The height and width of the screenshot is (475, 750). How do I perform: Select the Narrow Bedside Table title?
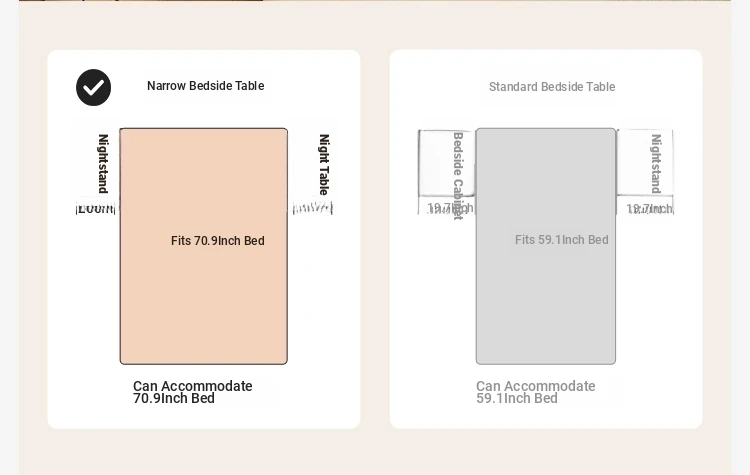[205, 86]
